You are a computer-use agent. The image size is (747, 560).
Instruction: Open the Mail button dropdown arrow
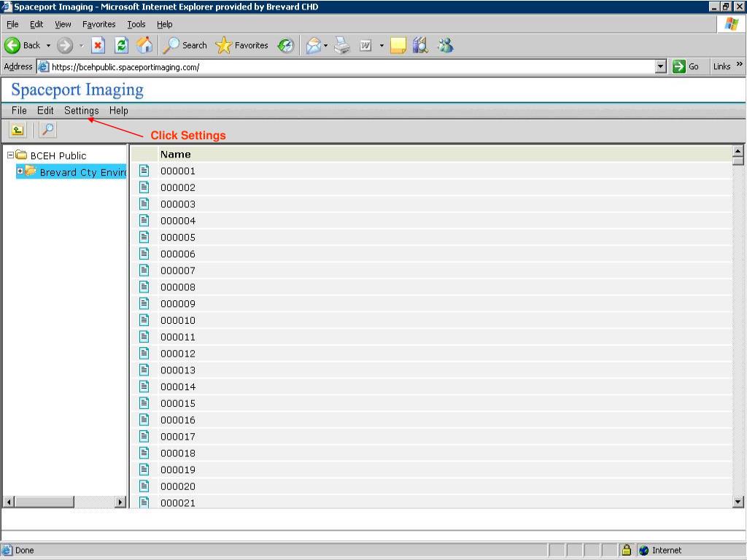point(325,46)
